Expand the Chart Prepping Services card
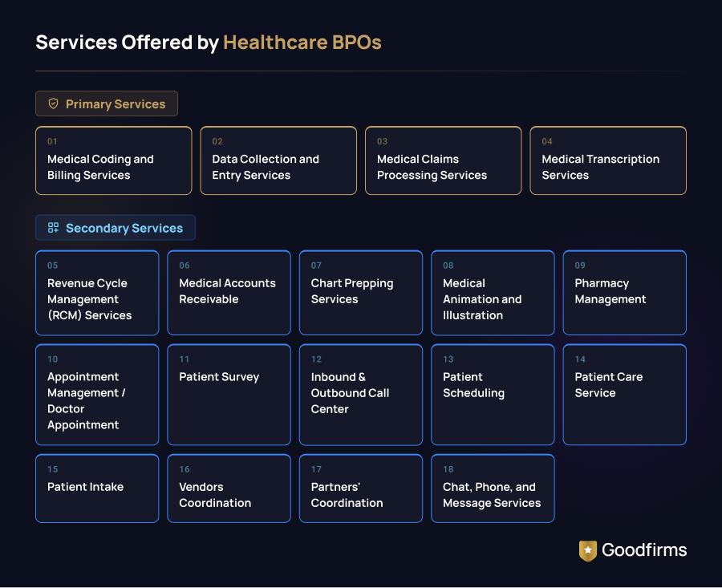Image resolution: width=722 pixels, height=588 pixels. pyautogui.click(x=360, y=293)
